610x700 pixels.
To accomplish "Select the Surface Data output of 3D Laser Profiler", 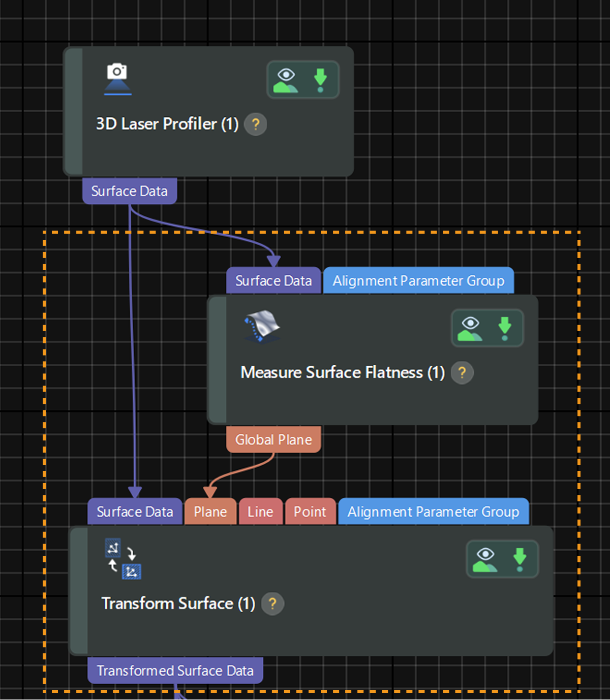I will 129,190.
